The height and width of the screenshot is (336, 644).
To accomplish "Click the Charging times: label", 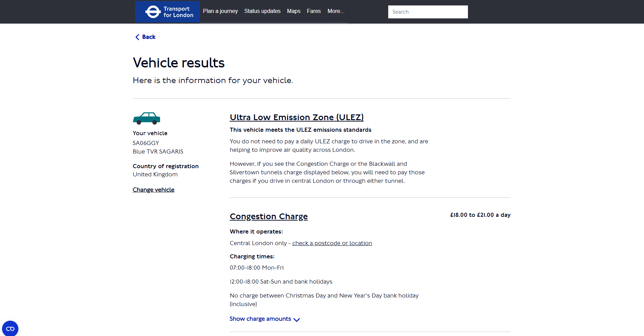I will 252,256.
